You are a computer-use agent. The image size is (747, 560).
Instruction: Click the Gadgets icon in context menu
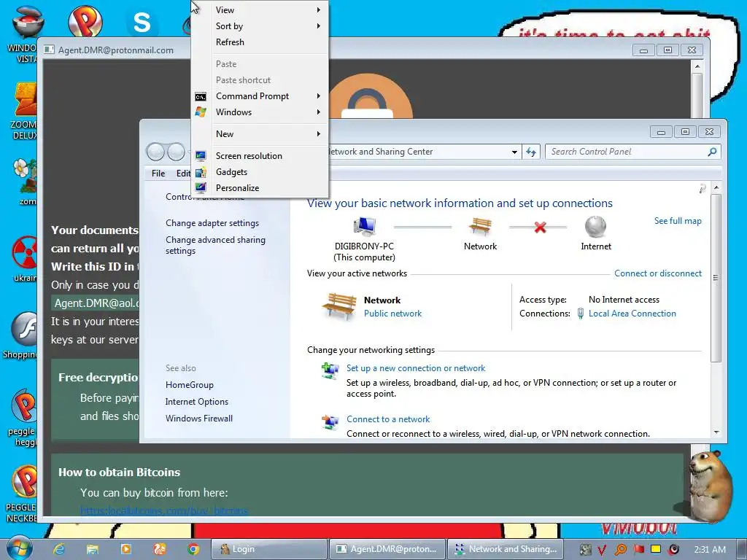click(201, 172)
